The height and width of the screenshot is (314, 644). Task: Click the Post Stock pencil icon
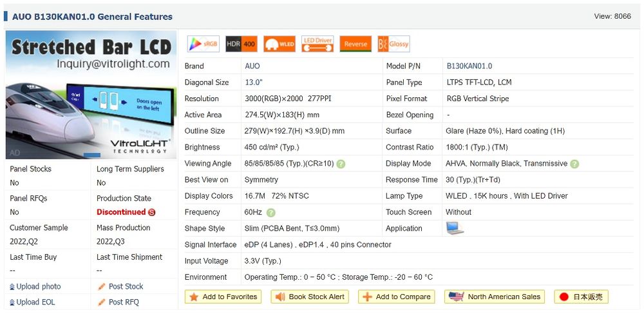[102, 287]
